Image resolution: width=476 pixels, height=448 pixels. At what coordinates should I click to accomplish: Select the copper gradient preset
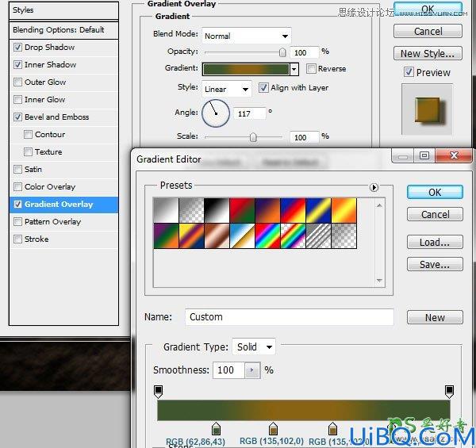[217, 236]
